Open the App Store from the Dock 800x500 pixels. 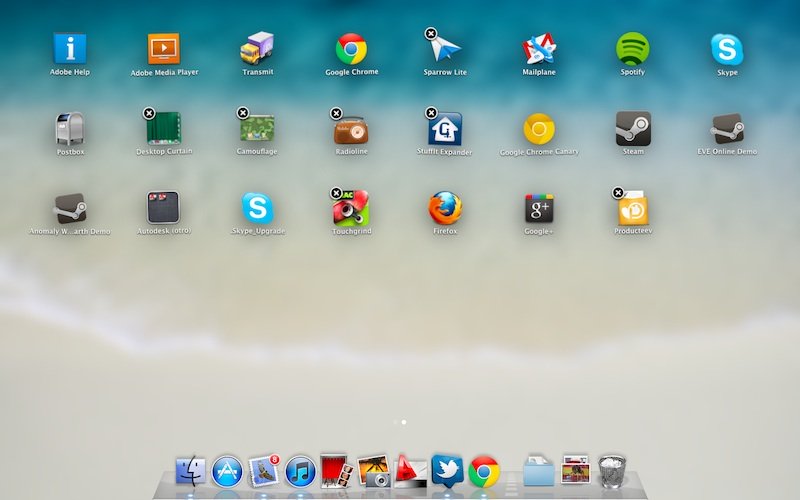click(227, 470)
